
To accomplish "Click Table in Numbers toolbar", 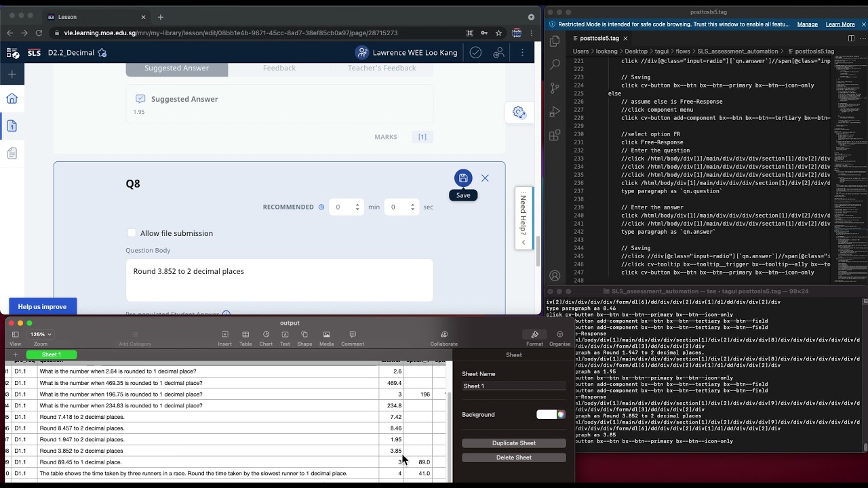I will 245,338.
